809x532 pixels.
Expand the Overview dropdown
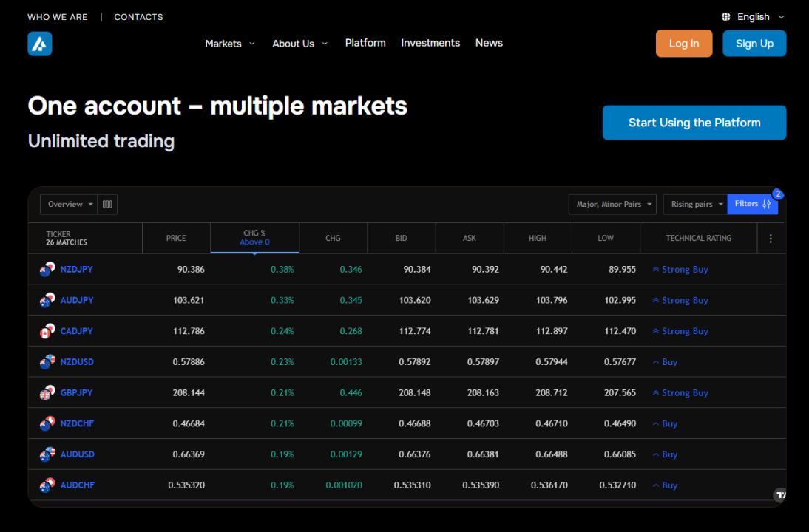[69, 205]
